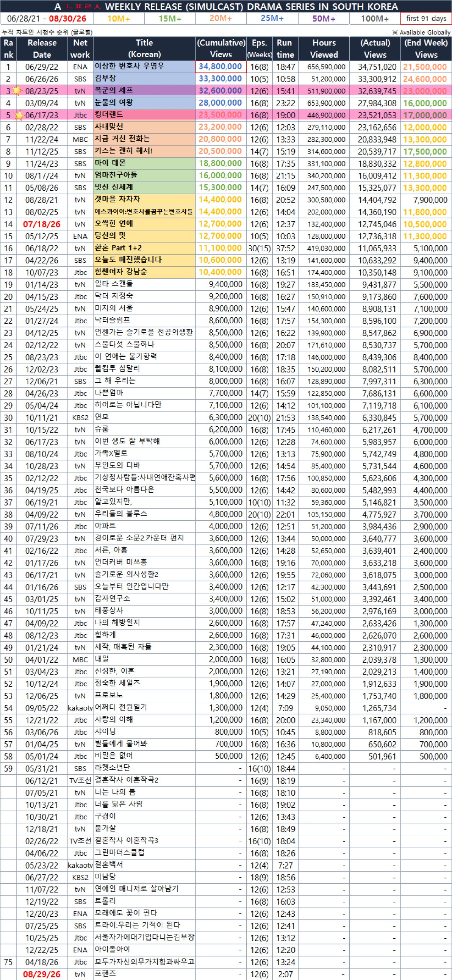Click the run time cell '7:09'
The width and height of the screenshot is (452, 980).
[285, 708]
